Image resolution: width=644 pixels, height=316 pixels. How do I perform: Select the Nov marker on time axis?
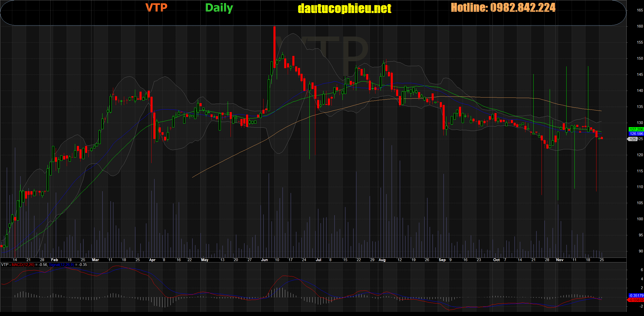tap(560, 260)
